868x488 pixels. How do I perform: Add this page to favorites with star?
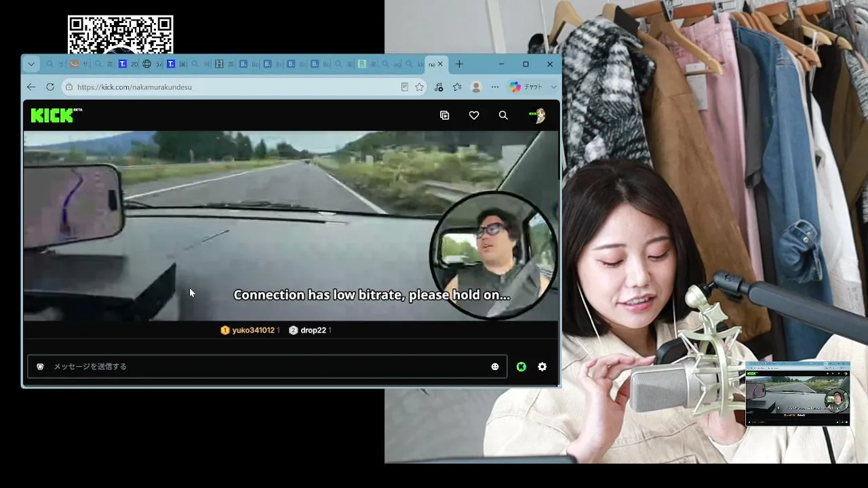coord(420,87)
